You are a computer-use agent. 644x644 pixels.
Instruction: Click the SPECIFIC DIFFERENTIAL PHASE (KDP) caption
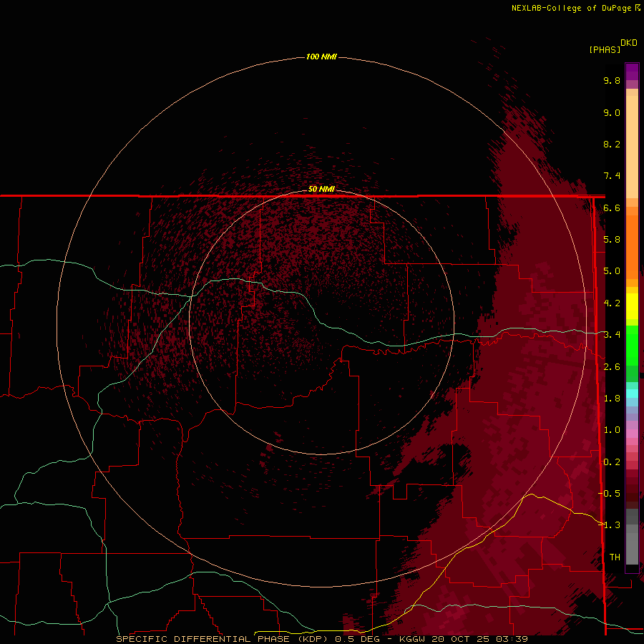point(222,639)
